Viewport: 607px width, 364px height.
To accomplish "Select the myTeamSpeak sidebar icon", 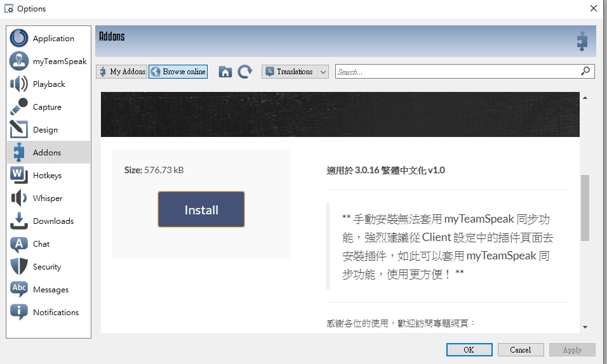I will coord(19,62).
